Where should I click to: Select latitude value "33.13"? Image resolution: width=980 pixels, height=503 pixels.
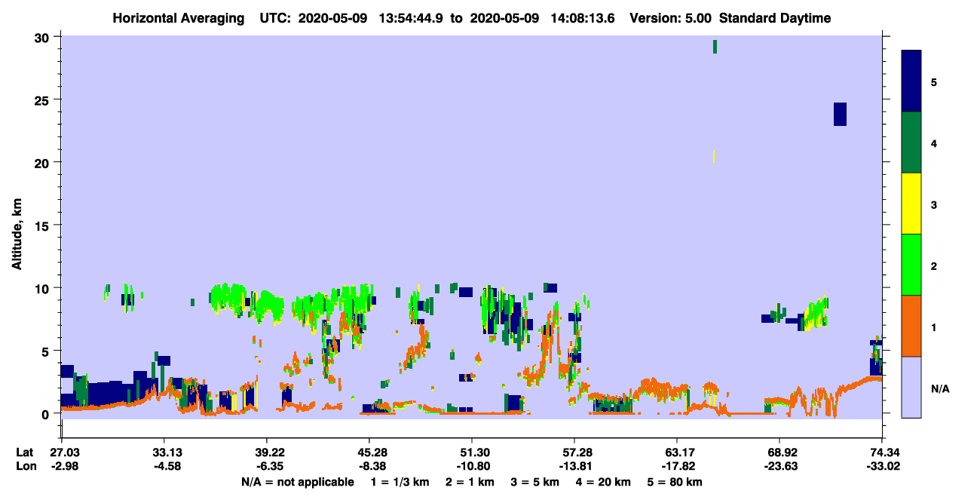click(x=164, y=452)
